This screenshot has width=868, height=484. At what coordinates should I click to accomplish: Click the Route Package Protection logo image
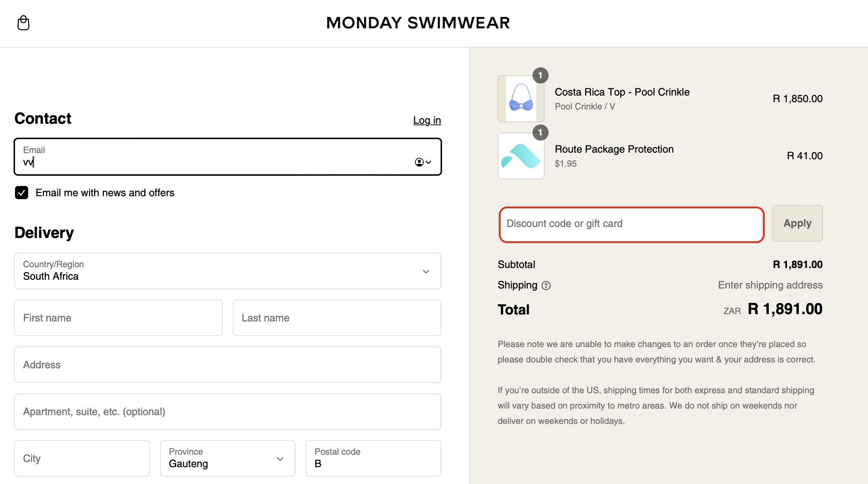[x=521, y=156]
